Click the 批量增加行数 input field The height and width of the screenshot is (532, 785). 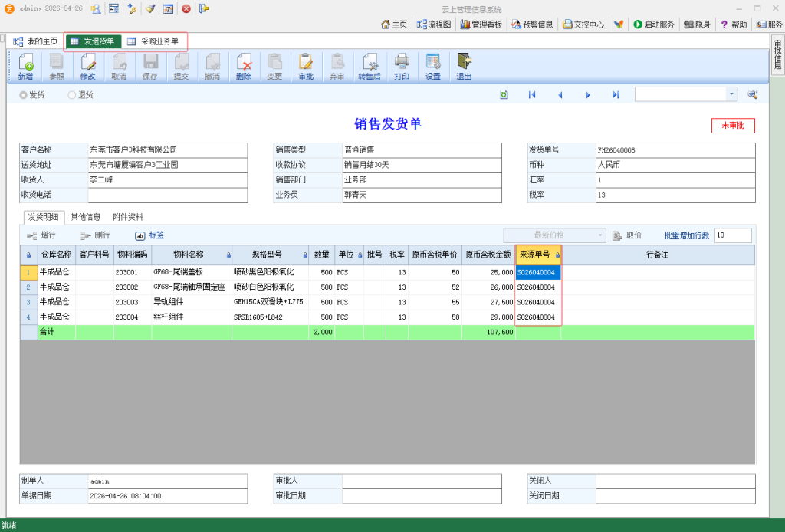[732, 235]
